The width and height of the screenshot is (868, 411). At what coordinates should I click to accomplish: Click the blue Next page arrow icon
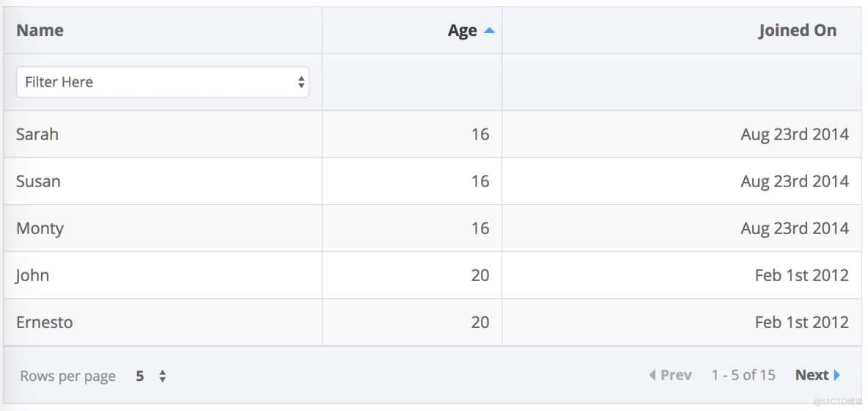(x=837, y=375)
